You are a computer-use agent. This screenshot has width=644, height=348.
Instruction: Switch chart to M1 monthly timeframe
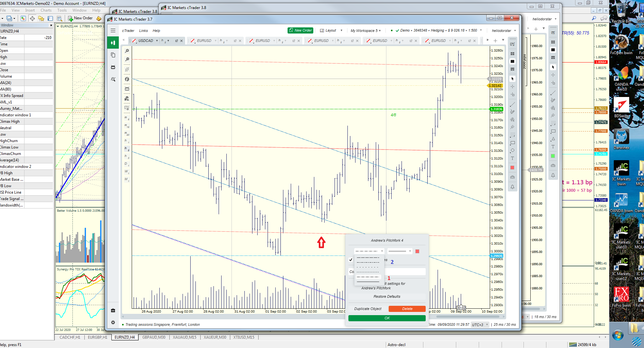click(x=127, y=179)
